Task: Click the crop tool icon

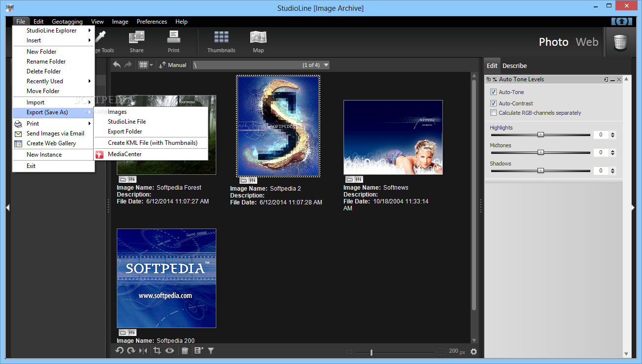Action: pos(157,351)
